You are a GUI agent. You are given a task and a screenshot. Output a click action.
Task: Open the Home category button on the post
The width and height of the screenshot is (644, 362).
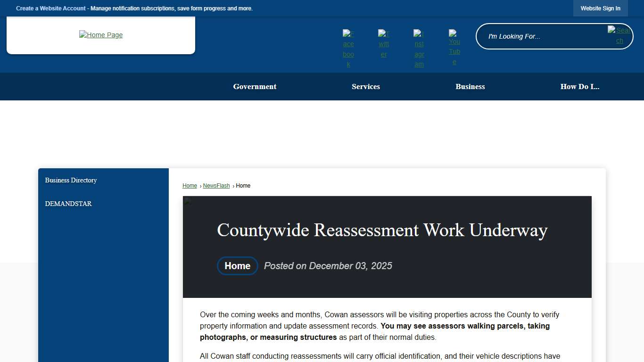237,266
